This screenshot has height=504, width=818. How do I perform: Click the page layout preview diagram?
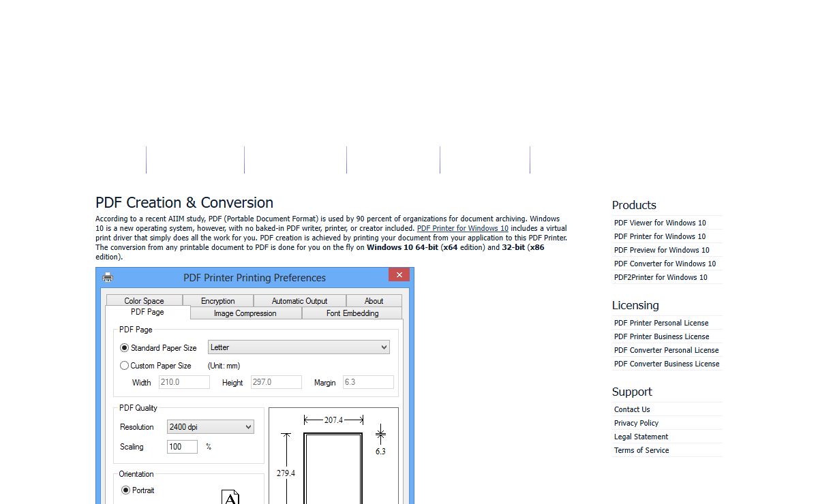(333, 456)
